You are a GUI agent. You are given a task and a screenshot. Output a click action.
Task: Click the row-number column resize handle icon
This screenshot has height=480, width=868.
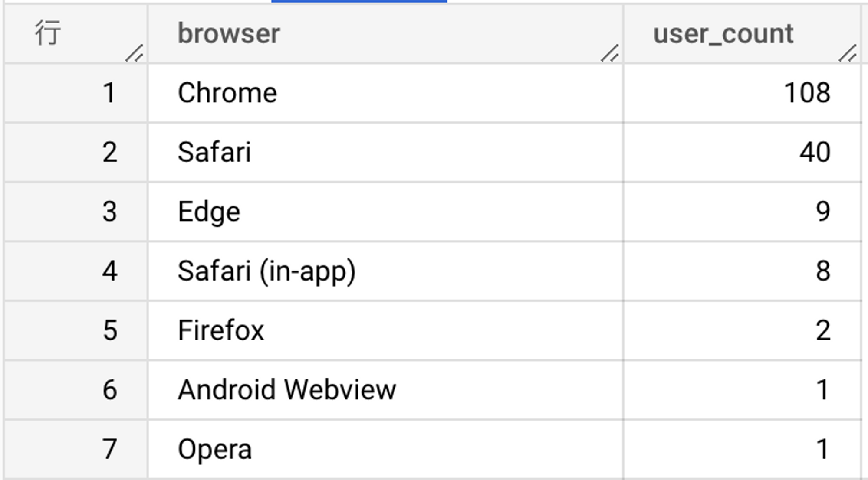point(134,53)
